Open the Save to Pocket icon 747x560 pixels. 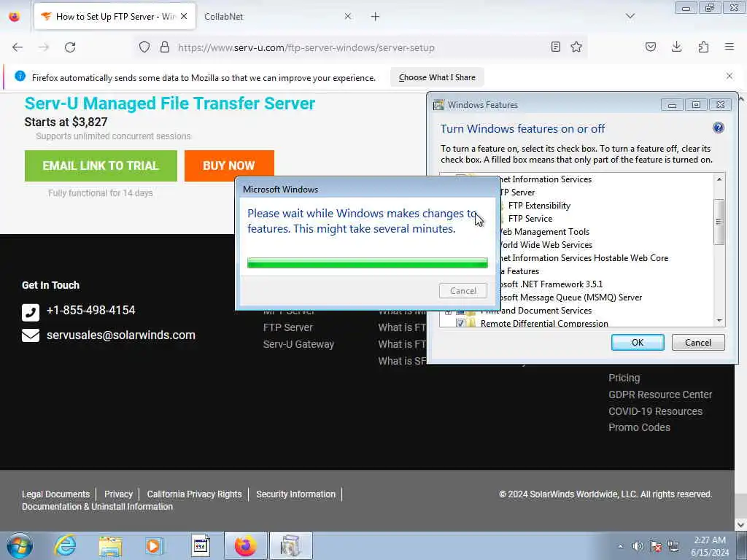click(x=650, y=47)
